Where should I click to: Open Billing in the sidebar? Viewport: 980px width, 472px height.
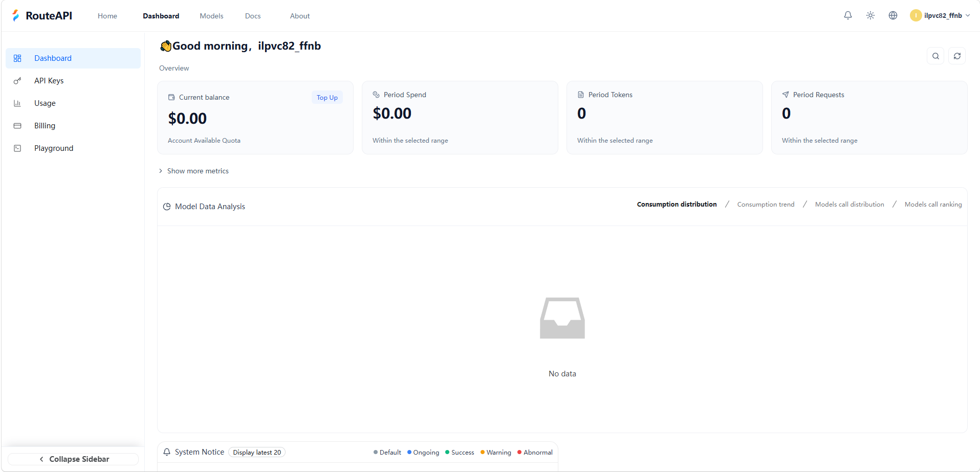pyautogui.click(x=73, y=126)
